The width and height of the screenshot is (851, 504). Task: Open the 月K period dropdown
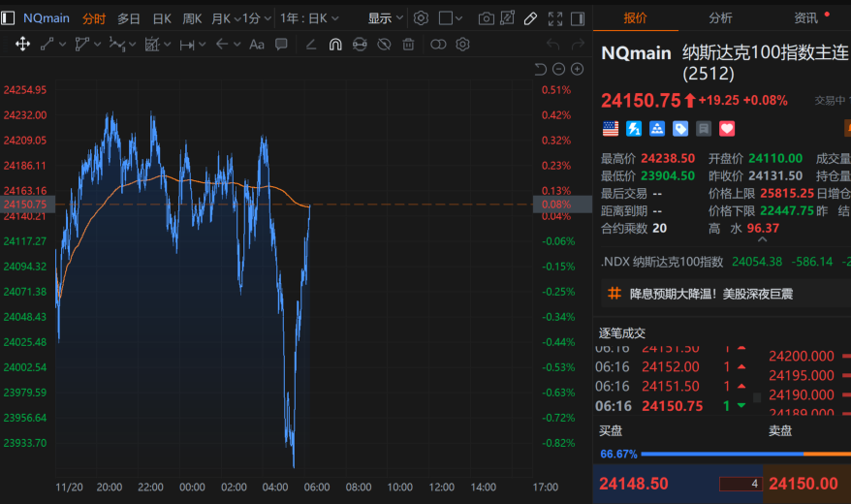click(226, 19)
